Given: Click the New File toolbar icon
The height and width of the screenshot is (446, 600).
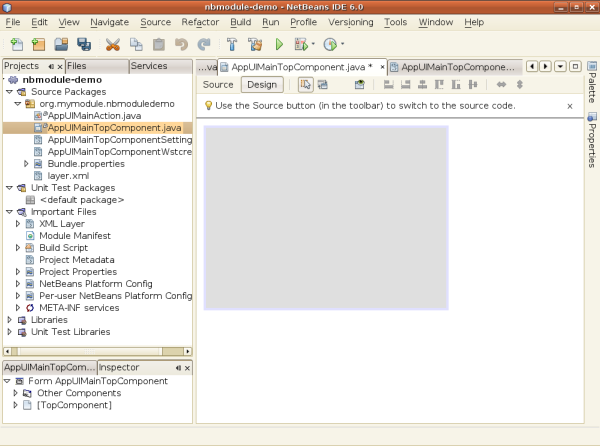Looking at the screenshot, I should point(16,44).
